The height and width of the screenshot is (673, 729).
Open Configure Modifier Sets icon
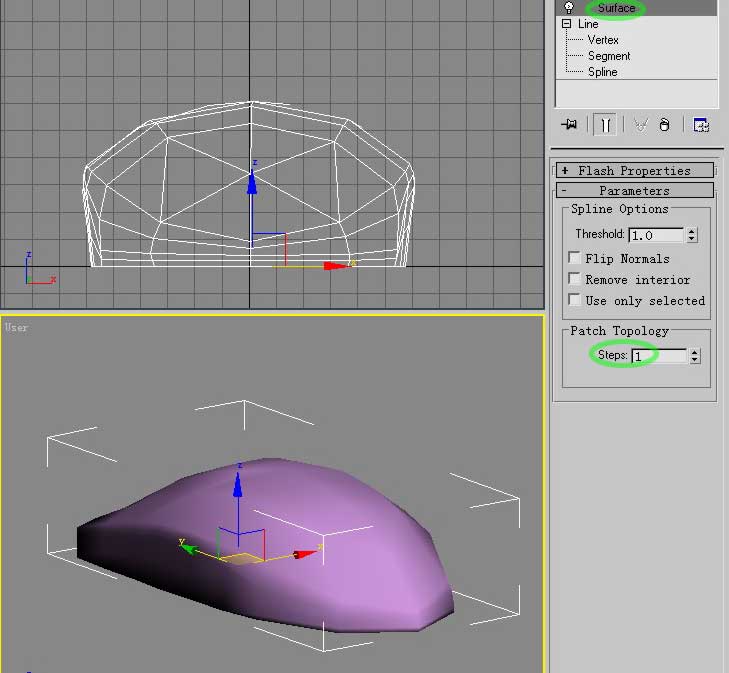pos(701,125)
